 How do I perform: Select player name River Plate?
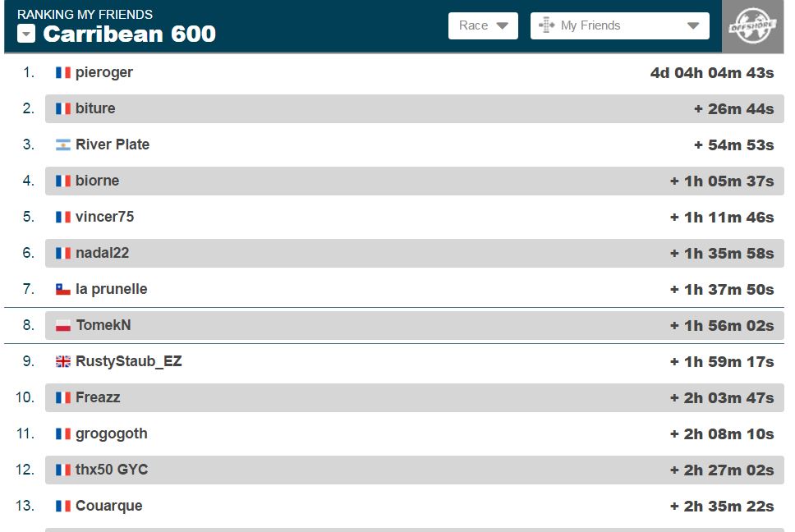[113, 144]
